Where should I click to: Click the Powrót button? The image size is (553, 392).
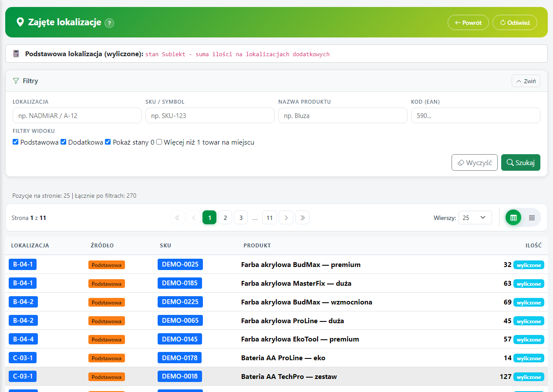468,23
